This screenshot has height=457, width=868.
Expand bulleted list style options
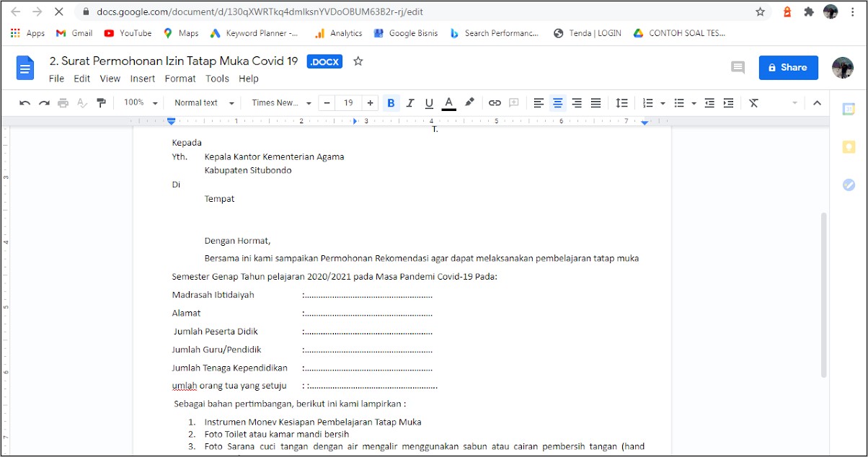coord(694,103)
